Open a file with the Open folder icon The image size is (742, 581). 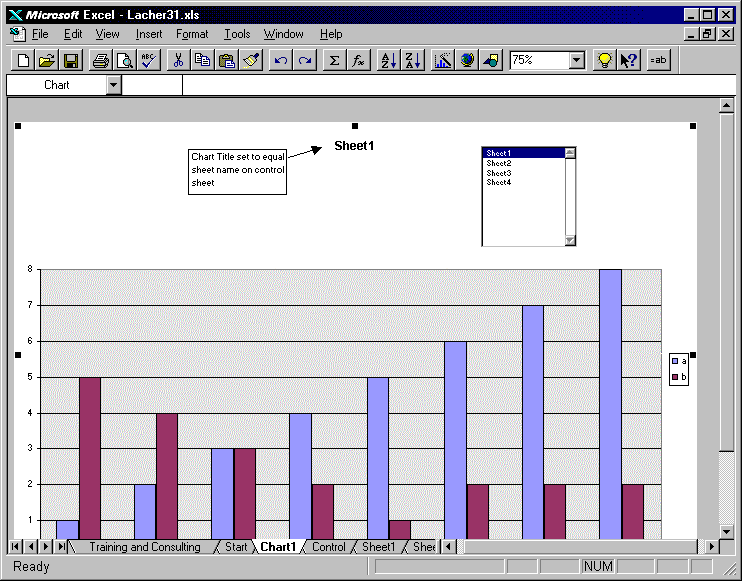pos(47,61)
